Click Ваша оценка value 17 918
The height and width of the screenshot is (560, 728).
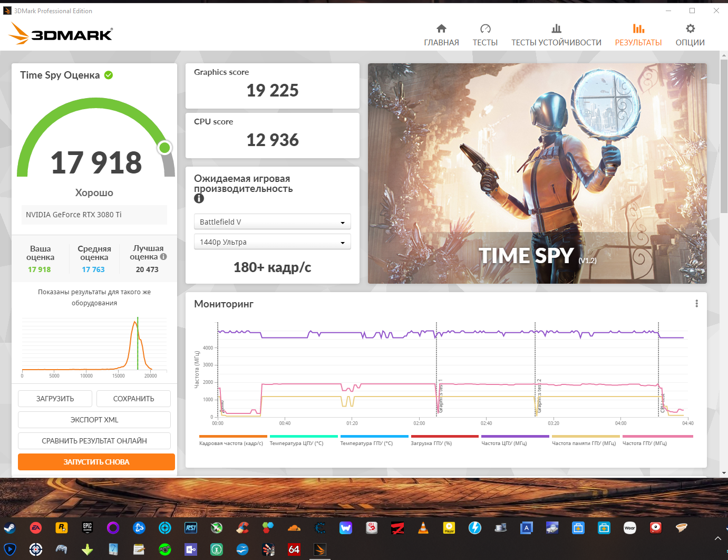pos(40,269)
